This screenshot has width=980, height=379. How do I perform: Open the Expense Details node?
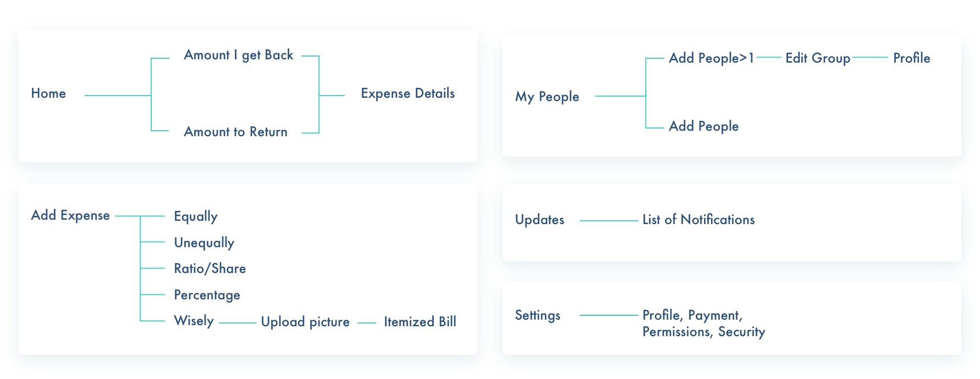pyautogui.click(x=408, y=94)
